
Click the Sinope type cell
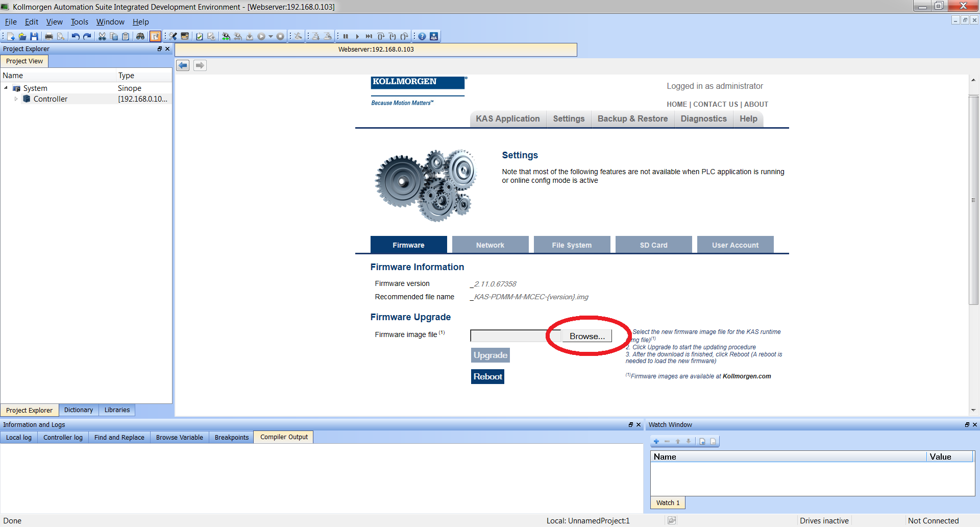coord(130,88)
